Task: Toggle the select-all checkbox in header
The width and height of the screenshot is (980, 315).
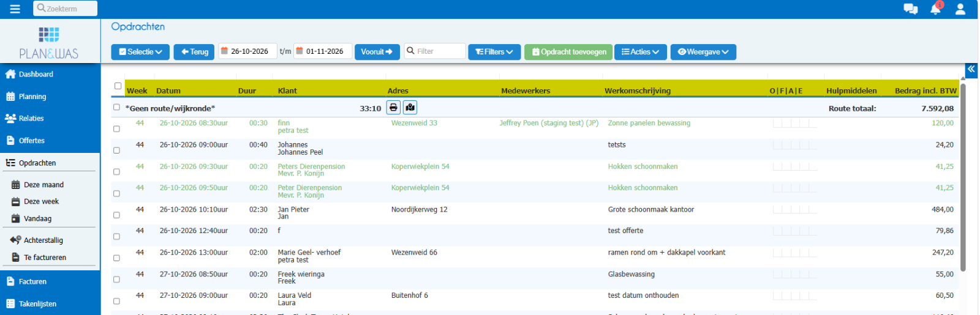Action: [118, 86]
